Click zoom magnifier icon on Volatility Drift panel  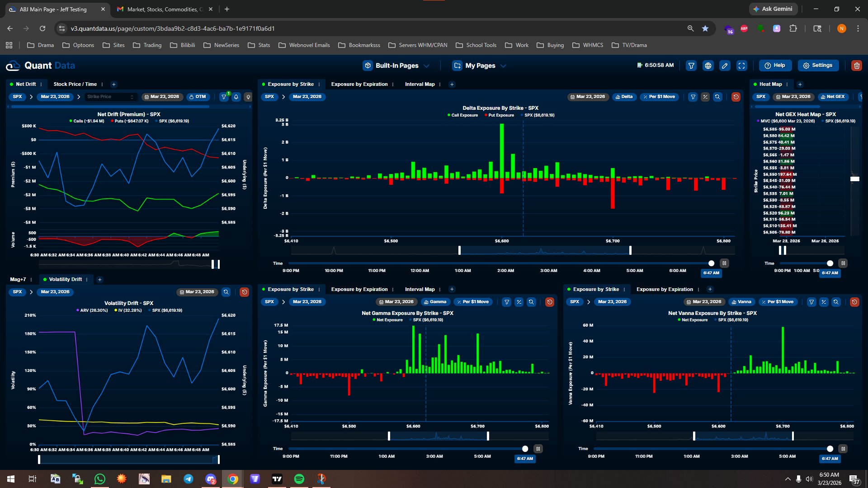point(226,292)
